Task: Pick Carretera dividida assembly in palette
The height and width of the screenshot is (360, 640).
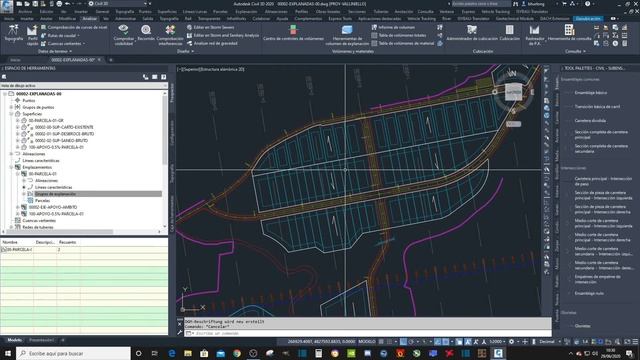Action: (x=590, y=121)
